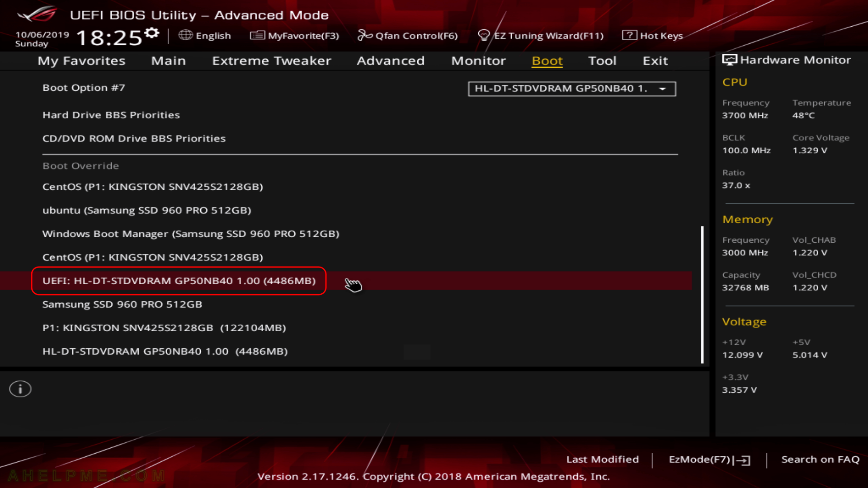Screen dimensions: 868x488
Task: Select the Boot tab
Action: coord(547,61)
